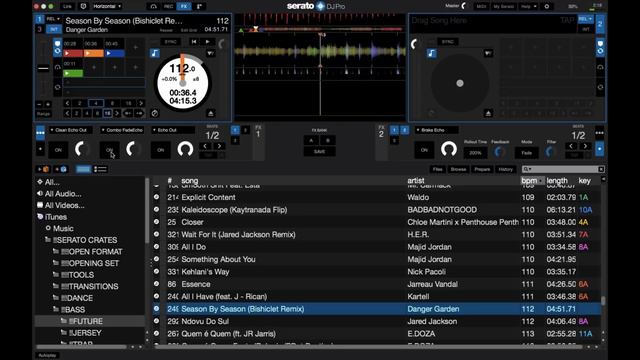Switch library to blue album art view

83,169
